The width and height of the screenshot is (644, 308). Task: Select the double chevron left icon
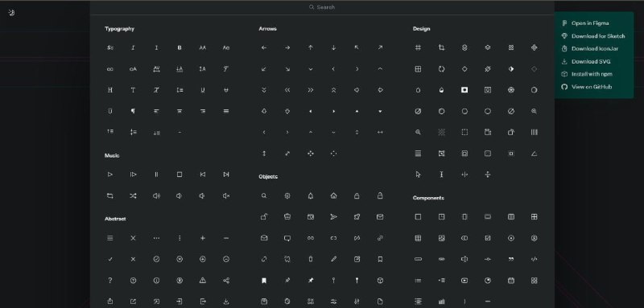coord(287,90)
